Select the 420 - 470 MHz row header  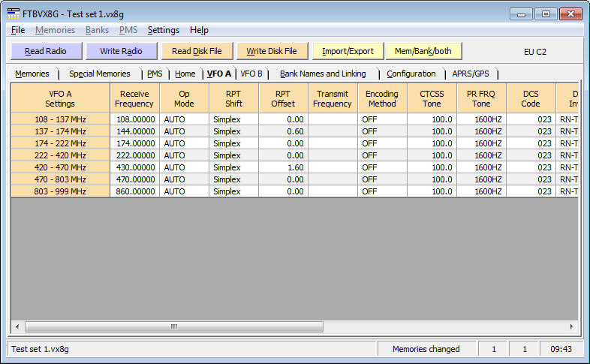tap(61, 167)
